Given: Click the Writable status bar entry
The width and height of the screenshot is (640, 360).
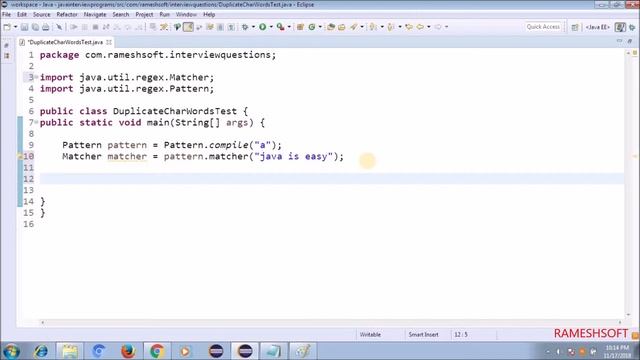Looking at the screenshot, I should 370,334.
